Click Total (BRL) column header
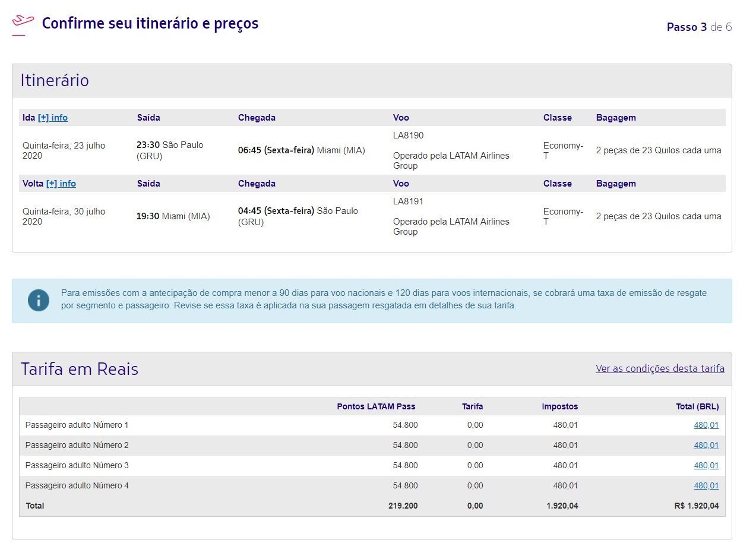Viewport: 756px width, 549px height. tap(697, 406)
